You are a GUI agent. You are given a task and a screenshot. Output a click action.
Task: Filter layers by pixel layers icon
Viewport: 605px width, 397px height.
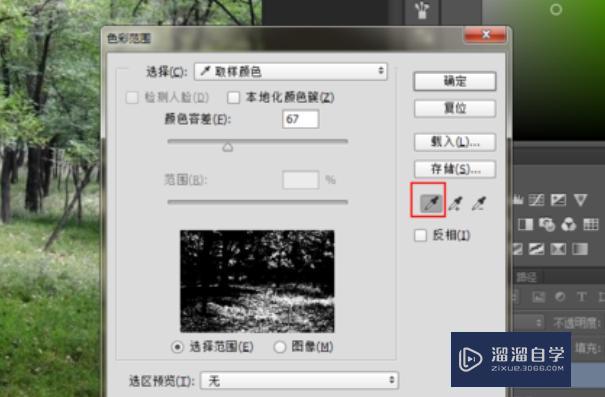point(538,296)
